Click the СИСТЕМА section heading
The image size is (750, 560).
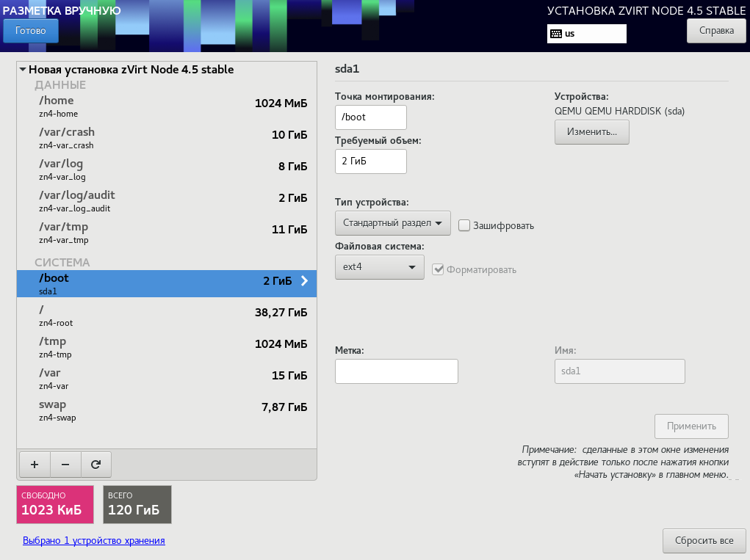click(x=62, y=262)
